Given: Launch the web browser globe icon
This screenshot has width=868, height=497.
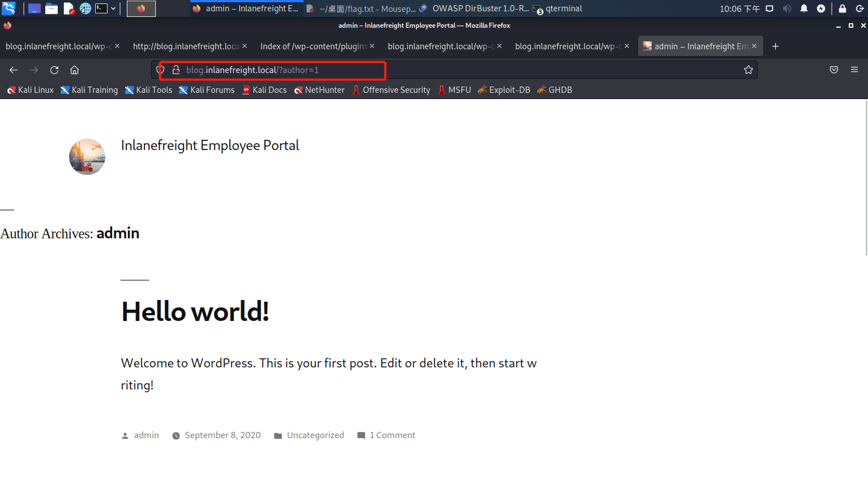Looking at the screenshot, I should point(85,8).
